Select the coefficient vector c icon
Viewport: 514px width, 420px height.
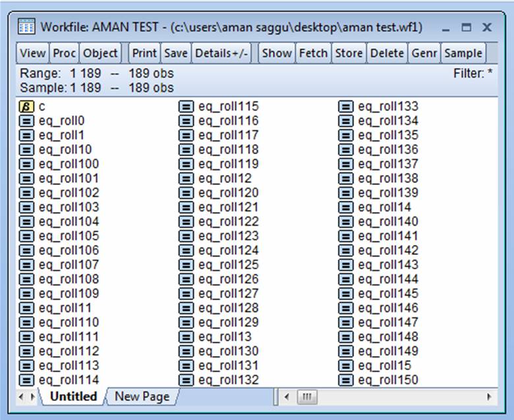[26, 107]
